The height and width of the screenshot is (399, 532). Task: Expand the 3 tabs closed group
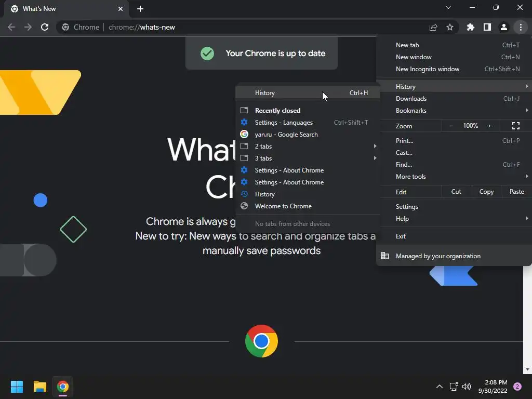tap(308, 158)
